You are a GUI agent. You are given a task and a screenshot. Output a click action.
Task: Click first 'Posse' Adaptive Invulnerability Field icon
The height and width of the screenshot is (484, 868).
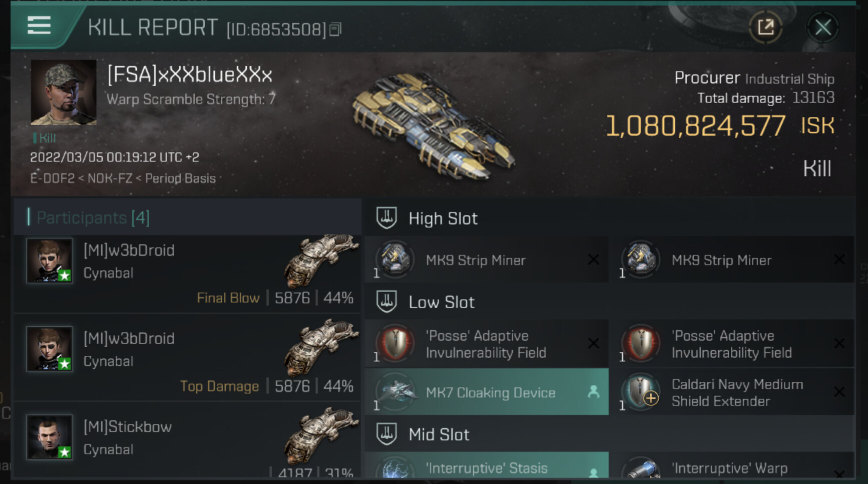395,344
